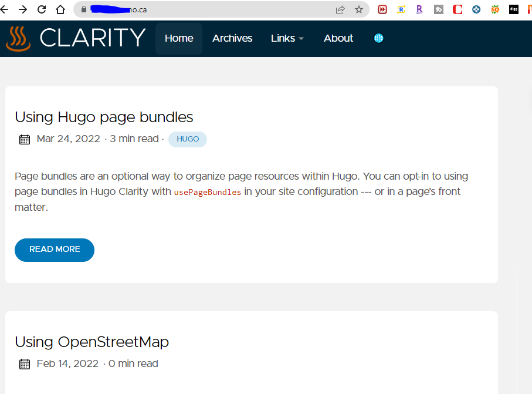This screenshot has width=532, height=394.
Task: Click Read More for Hugo page bundles
Action: pyautogui.click(x=55, y=250)
